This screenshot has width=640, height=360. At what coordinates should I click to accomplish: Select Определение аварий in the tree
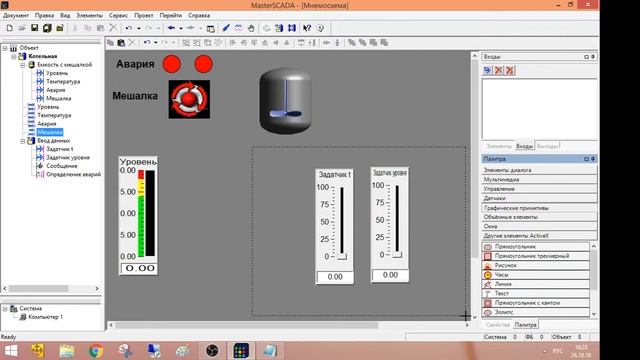(73, 174)
